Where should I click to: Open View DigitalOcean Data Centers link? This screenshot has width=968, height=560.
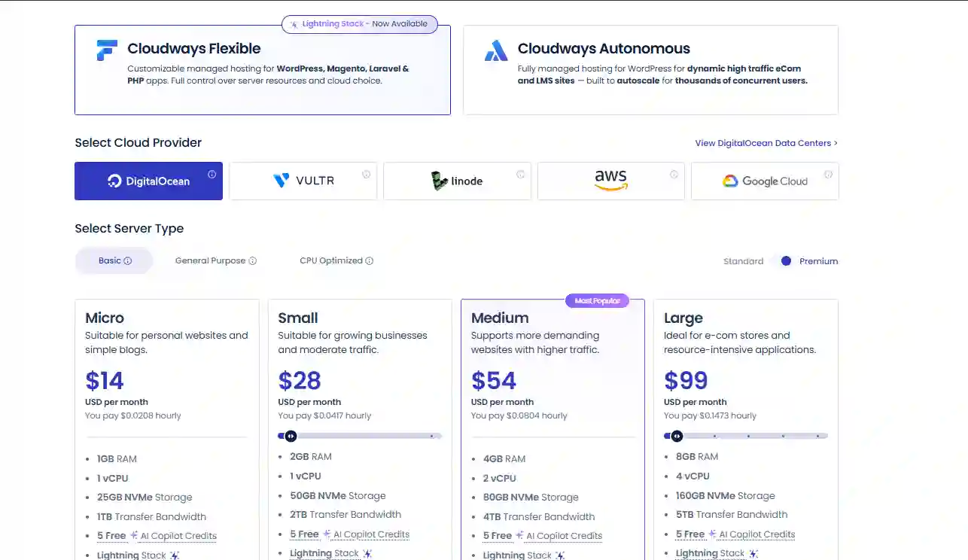766,143
